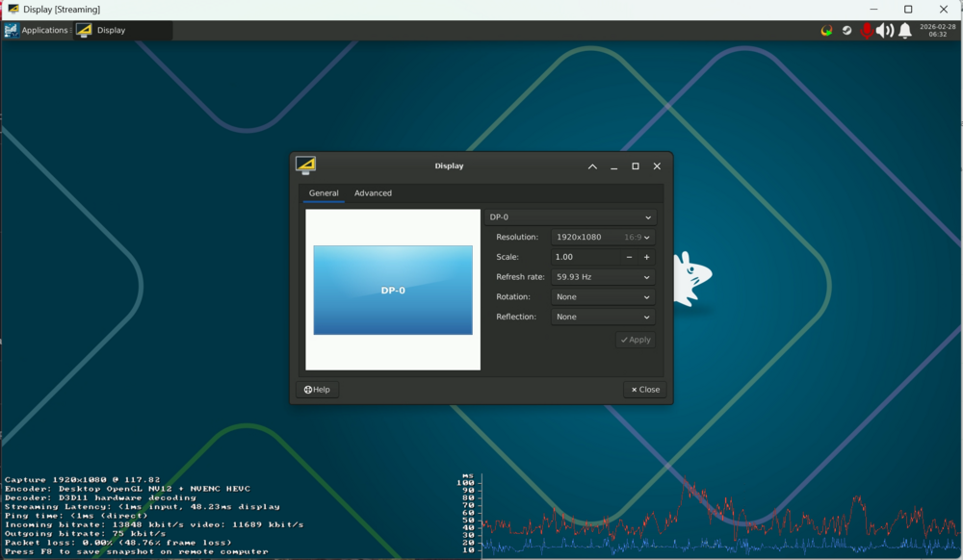Toggle the red microphone tray icon
Image resolution: width=963 pixels, height=560 pixels.
point(867,31)
